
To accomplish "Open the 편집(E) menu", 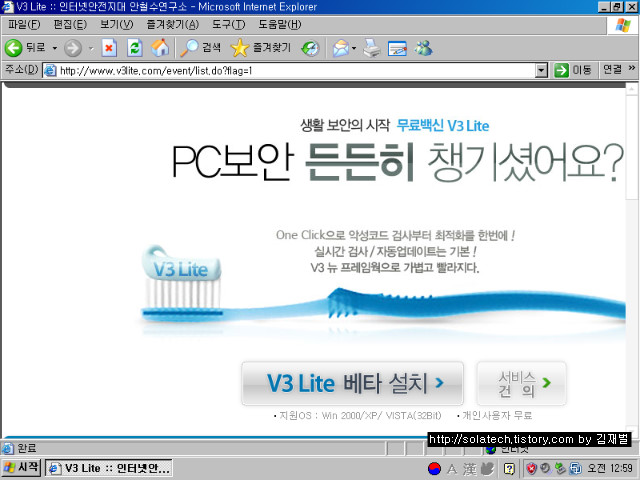I will tap(70, 25).
